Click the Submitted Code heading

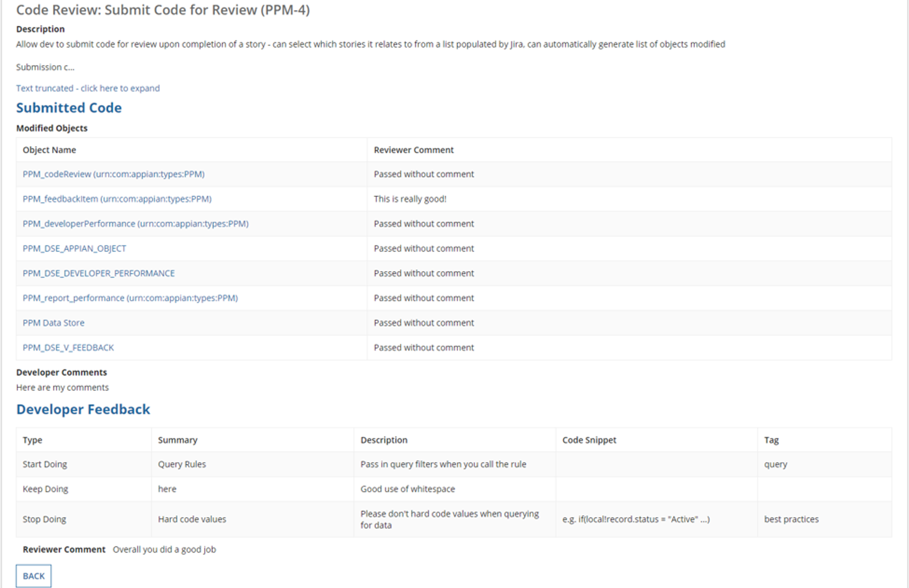coord(69,108)
